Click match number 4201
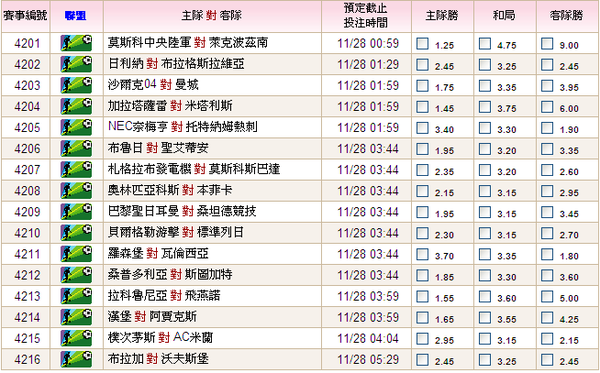Screen dimensions: 600x373 coord(27,44)
